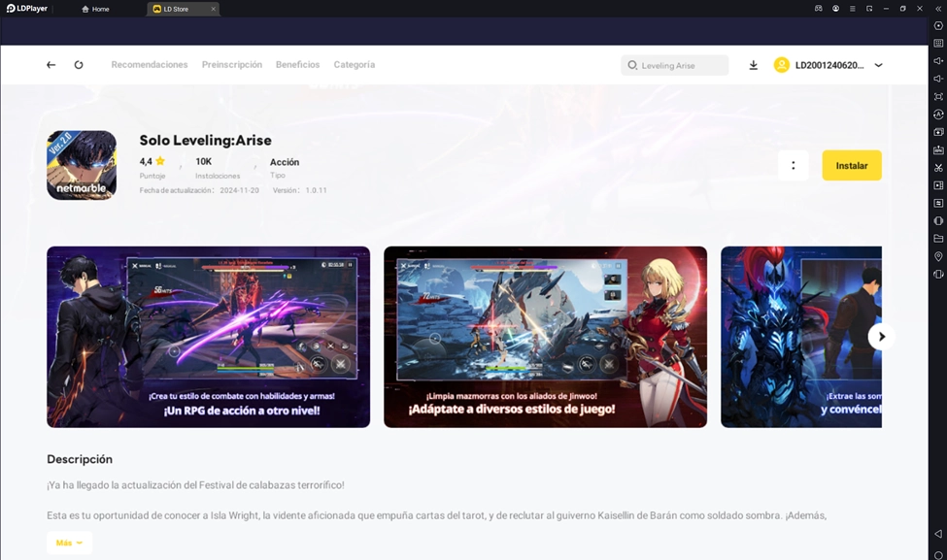This screenshot has height=560, width=947.
Task: Close the LD Store tab
Action: point(213,9)
